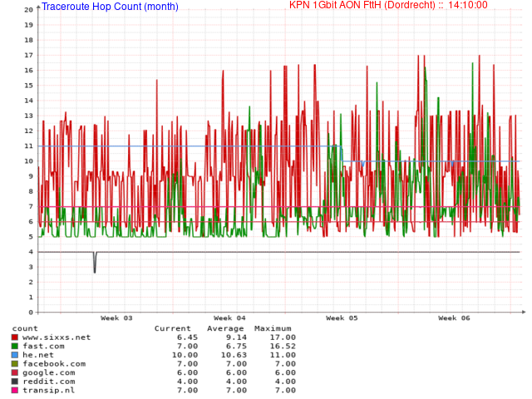Click the crimson google.com legend swatch
This screenshot has height=399, width=532.
[15, 372]
